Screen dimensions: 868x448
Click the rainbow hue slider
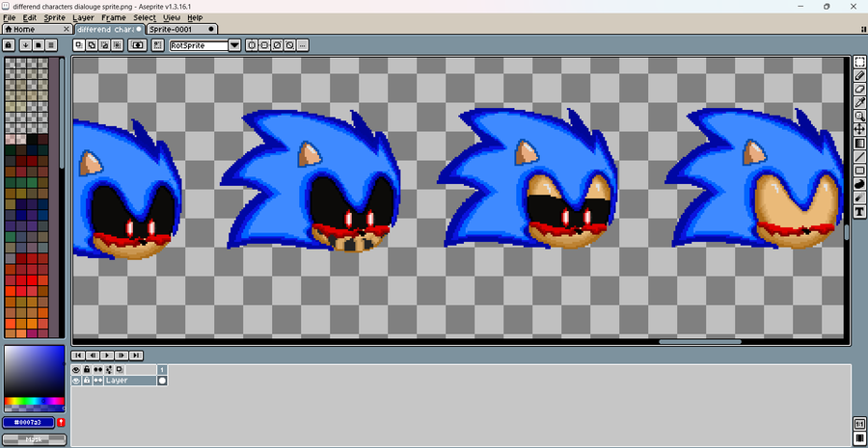(35, 401)
